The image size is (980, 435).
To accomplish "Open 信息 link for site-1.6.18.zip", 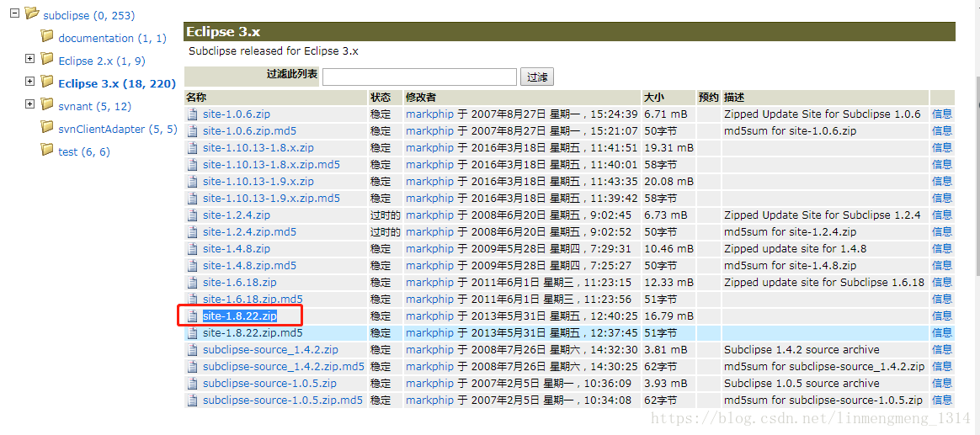I will [942, 283].
